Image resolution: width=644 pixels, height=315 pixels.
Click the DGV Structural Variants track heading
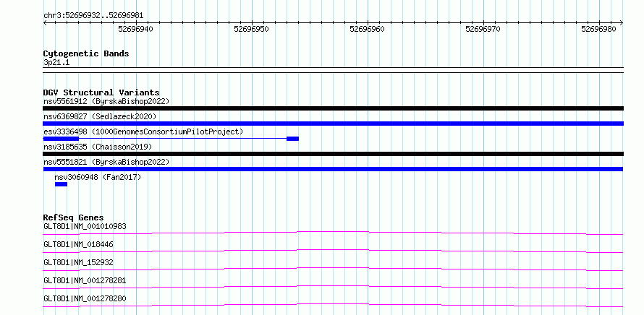(x=101, y=92)
